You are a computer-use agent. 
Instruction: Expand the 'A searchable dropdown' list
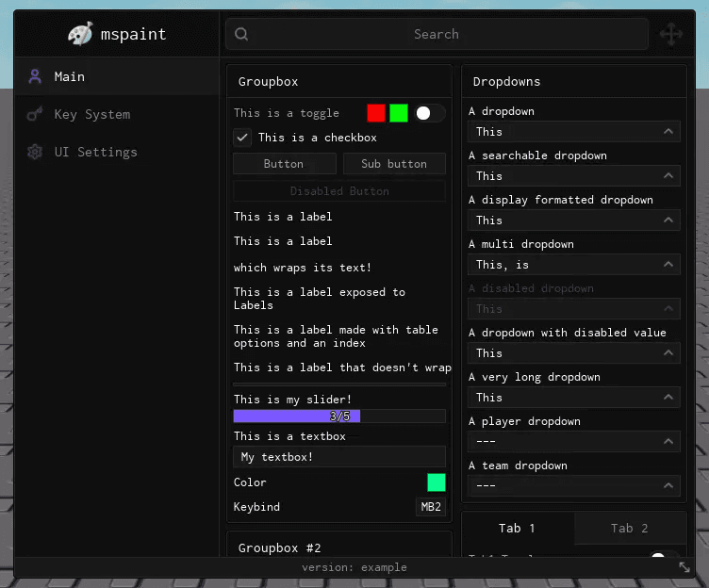coord(574,176)
